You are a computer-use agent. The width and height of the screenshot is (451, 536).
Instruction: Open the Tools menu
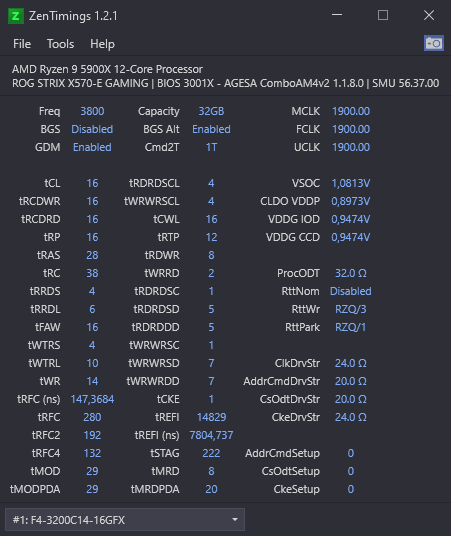(x=61, y=44)
